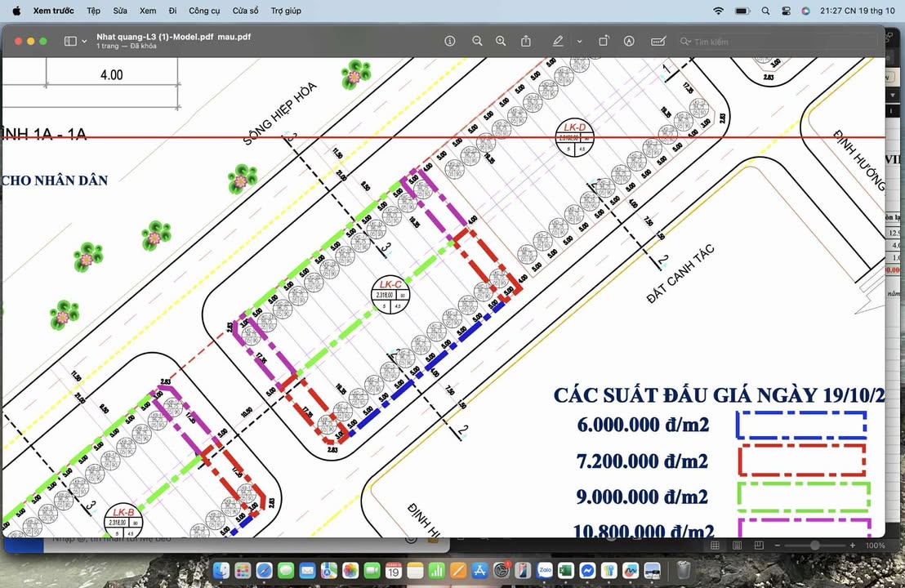Switch to Normal grid view in the status bar

(715, 546)
